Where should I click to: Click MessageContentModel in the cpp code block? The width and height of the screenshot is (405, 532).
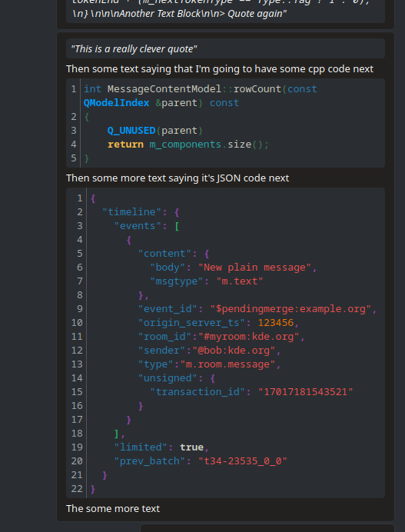[164, 89]
